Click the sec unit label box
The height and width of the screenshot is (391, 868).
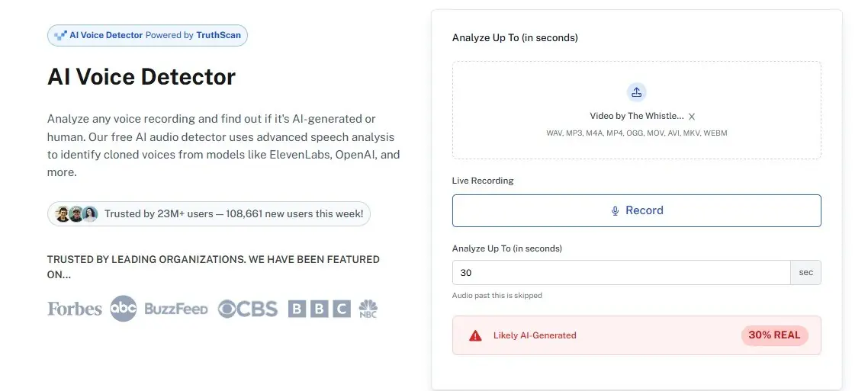pos(805,272)
